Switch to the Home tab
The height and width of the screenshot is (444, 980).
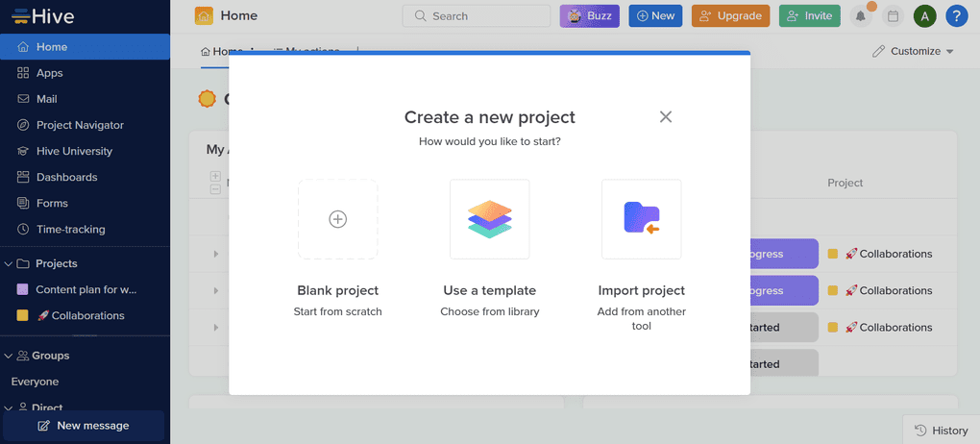click(x=221, y=51)
